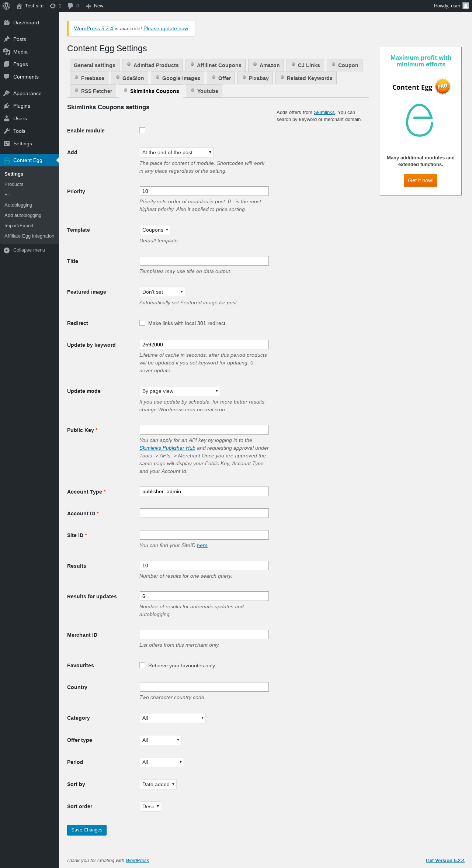Screen dimensions: 472x868
Task: Click the Country input field
Action: point(204,687)
